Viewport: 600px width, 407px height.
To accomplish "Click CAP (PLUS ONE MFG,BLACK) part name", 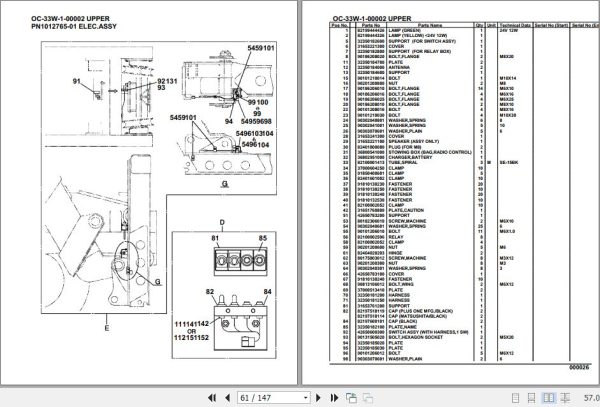I will (x=421, y=311).
